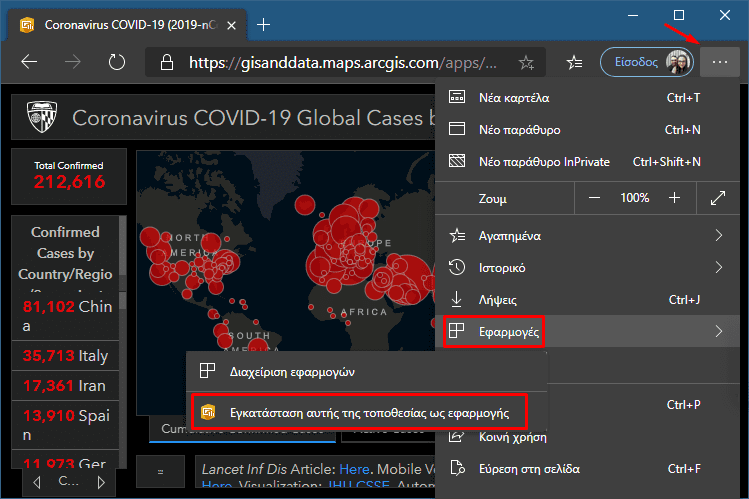749x499 pixels.
Task: Select the 35,713 Italy row
Action: pyautogui.click(x=65, y=356)
